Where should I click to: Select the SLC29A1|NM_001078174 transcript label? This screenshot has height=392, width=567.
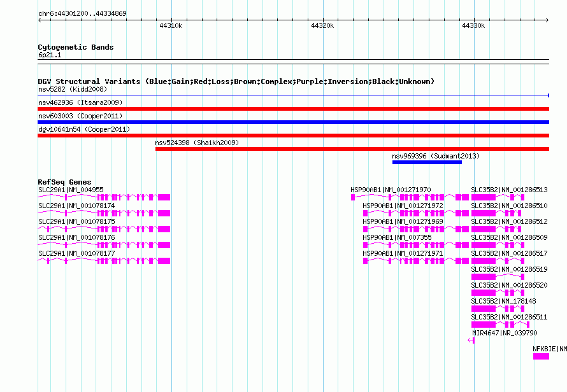76,206
